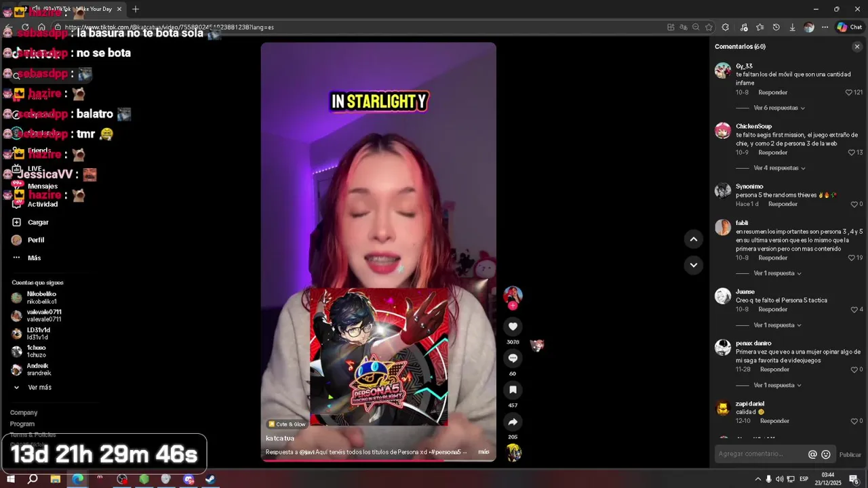Open Cute & Glow effect tag
The image size is (868, 488).
click(287, 424)
